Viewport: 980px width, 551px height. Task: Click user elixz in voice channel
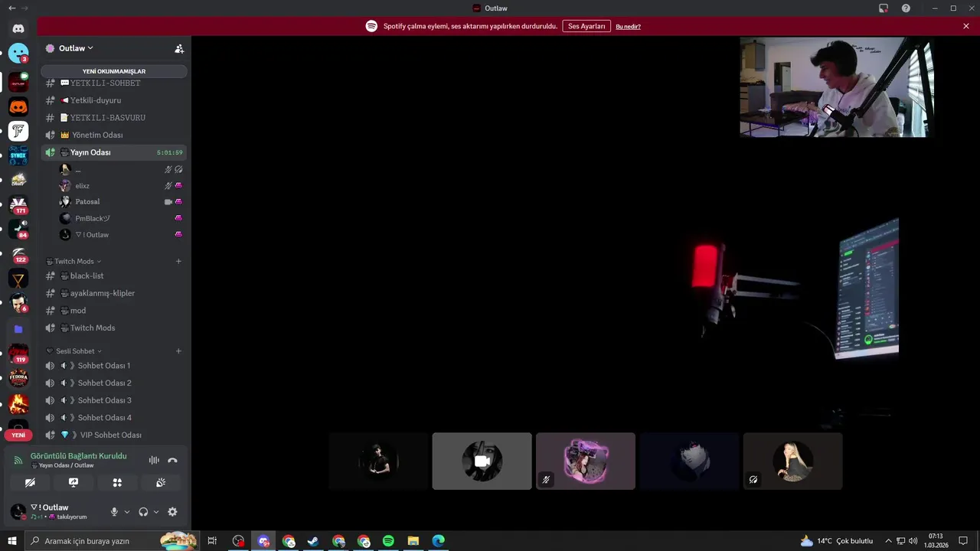[x=122, y=186]
